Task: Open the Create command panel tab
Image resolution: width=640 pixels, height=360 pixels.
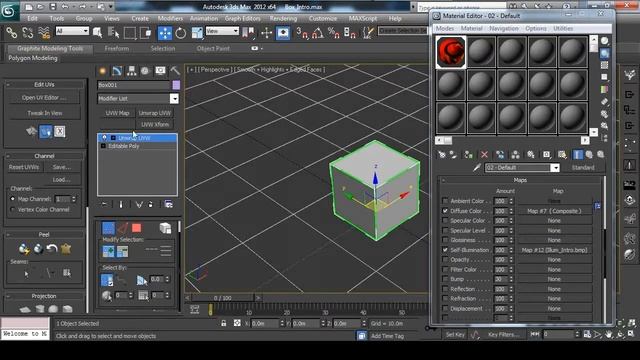Action: pyautogui.click(x=102, y=71)
